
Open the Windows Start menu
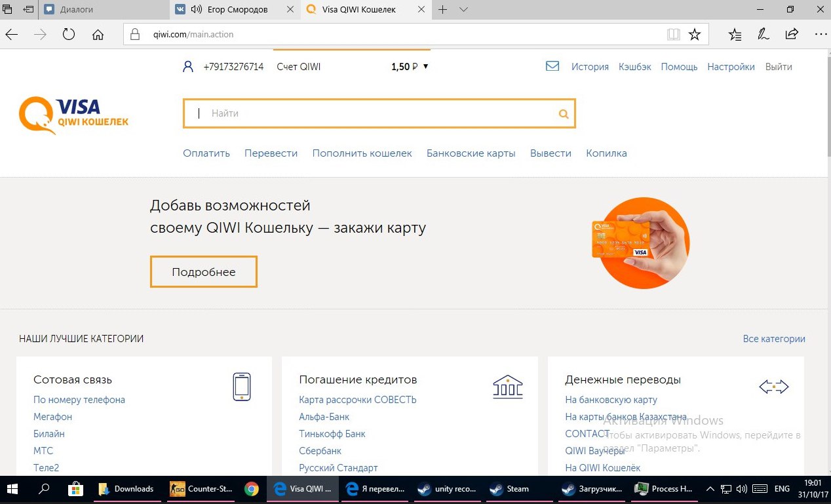click(13, 489)
